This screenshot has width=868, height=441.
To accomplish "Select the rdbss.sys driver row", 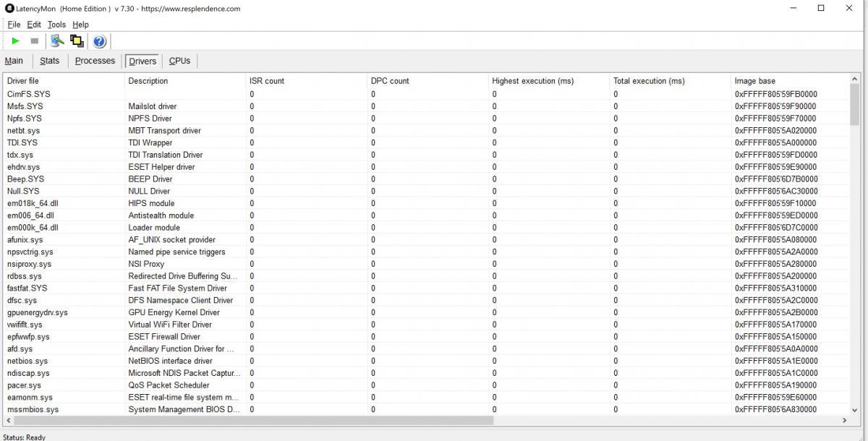I will pyautogui.click(x=427, y=276).
